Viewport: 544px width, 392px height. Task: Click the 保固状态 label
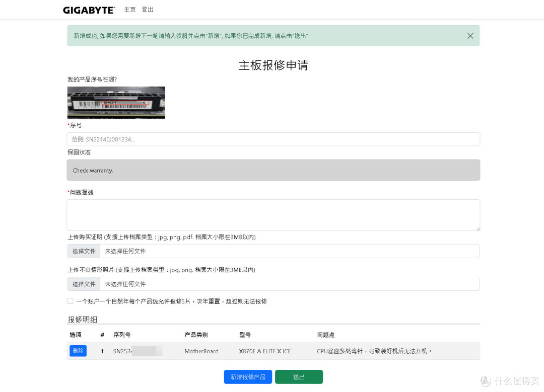click(79, 152)
